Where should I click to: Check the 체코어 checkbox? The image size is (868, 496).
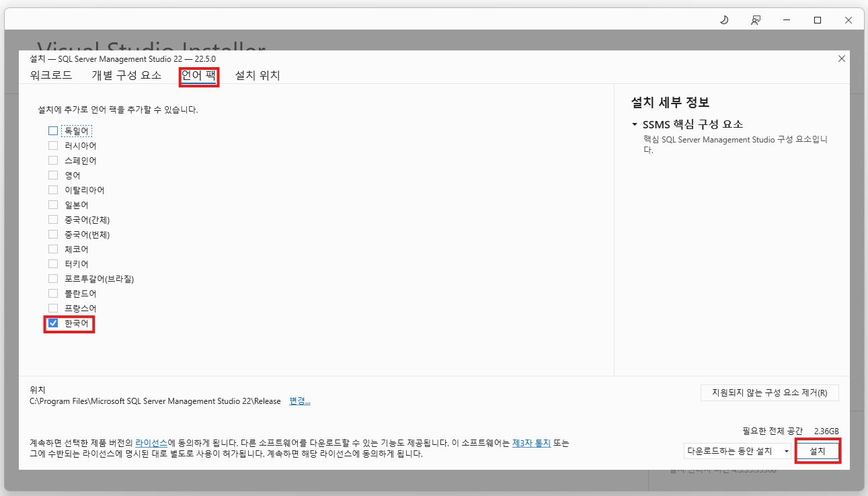point(53,249)
